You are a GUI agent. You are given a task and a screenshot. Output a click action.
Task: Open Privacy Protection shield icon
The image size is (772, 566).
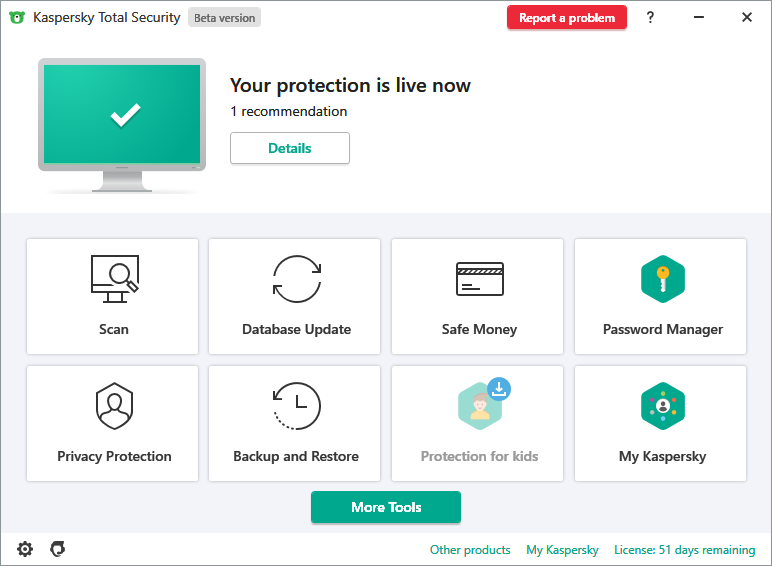114,406
